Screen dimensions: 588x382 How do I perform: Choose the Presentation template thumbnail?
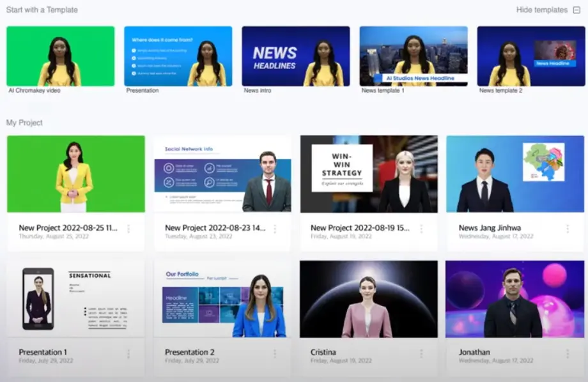coord(178,56)
